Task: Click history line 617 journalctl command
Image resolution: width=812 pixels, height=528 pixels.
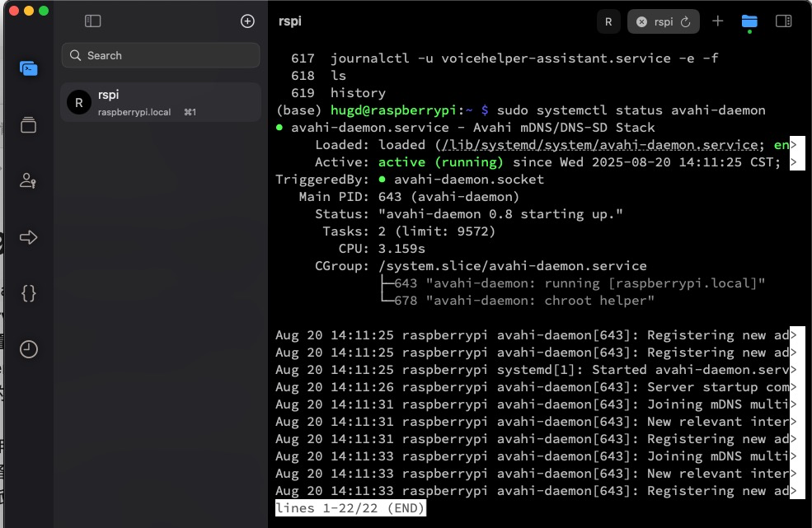Action: coord(505,58)
